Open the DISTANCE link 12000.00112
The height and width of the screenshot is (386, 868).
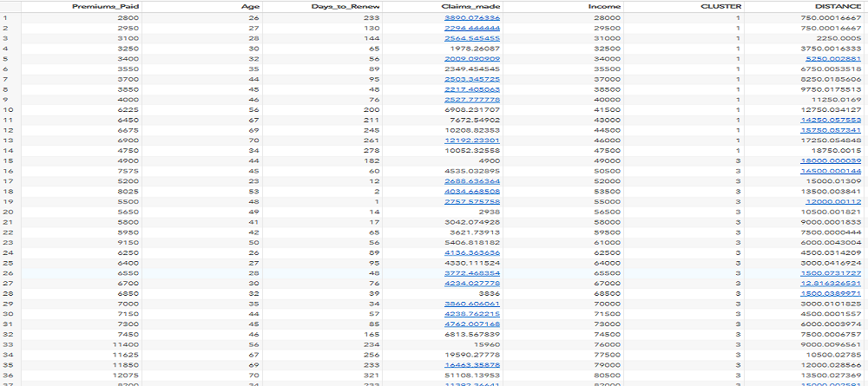click(835, 200)
